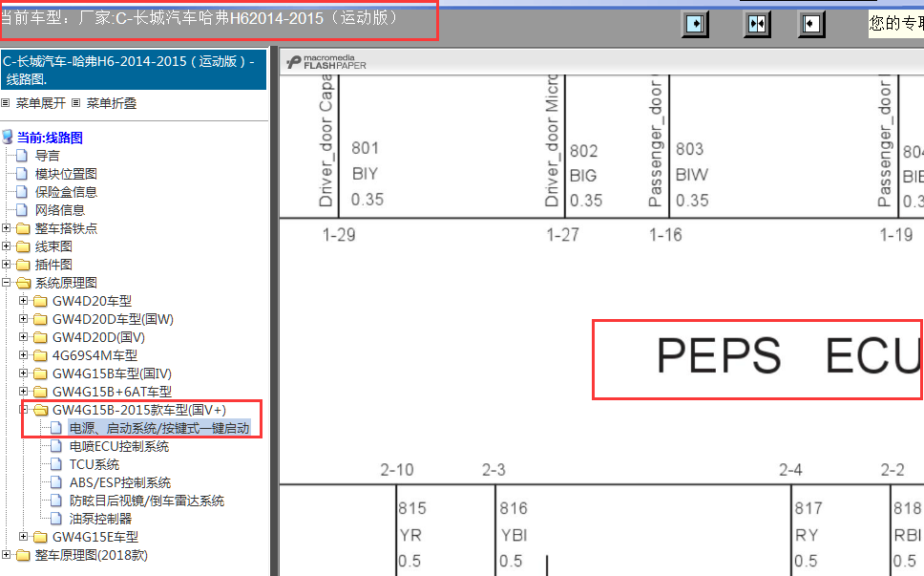This screenshot has height=576, width=924.
Task: Expand the 整车搭铁点 folder
Action: pyautogui.click(x=6, y=228)
